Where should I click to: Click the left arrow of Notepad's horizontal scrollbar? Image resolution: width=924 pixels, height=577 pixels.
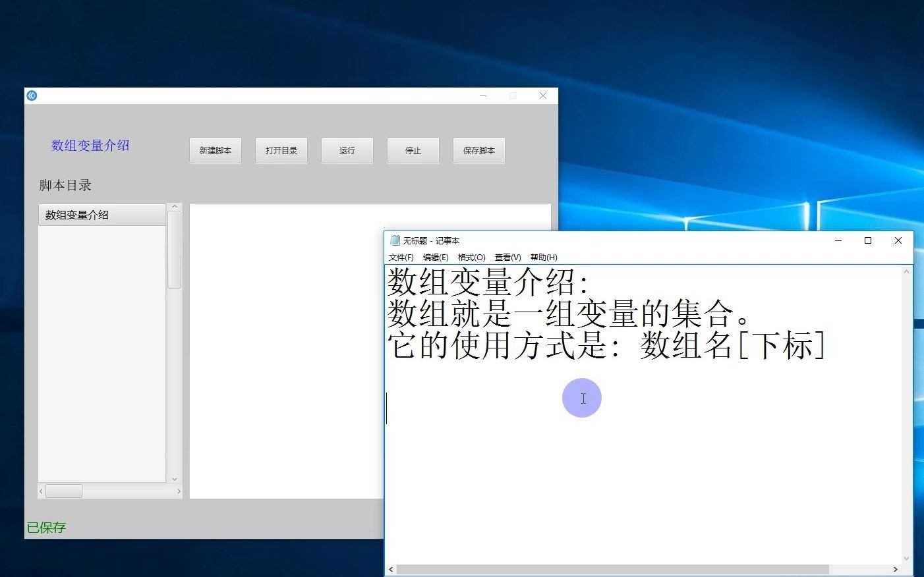(x=391, y=570)
